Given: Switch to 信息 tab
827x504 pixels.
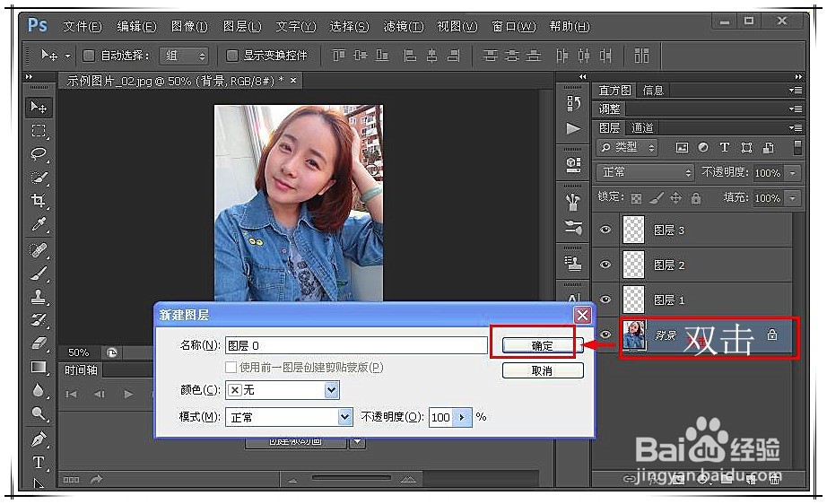Looking at the screenshot, I should 653,91.
